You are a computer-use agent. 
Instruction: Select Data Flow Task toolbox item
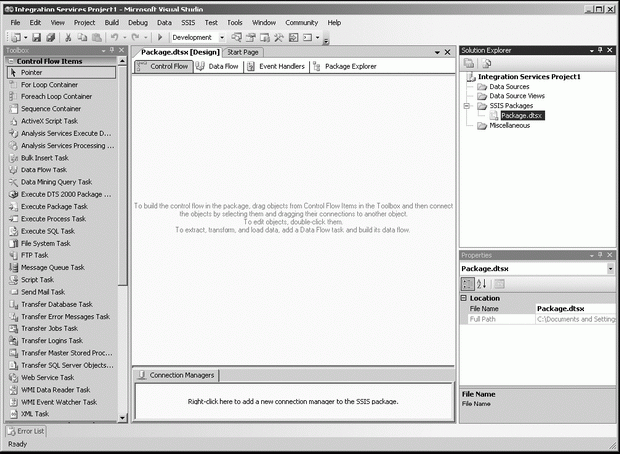(x=61, y=170)
